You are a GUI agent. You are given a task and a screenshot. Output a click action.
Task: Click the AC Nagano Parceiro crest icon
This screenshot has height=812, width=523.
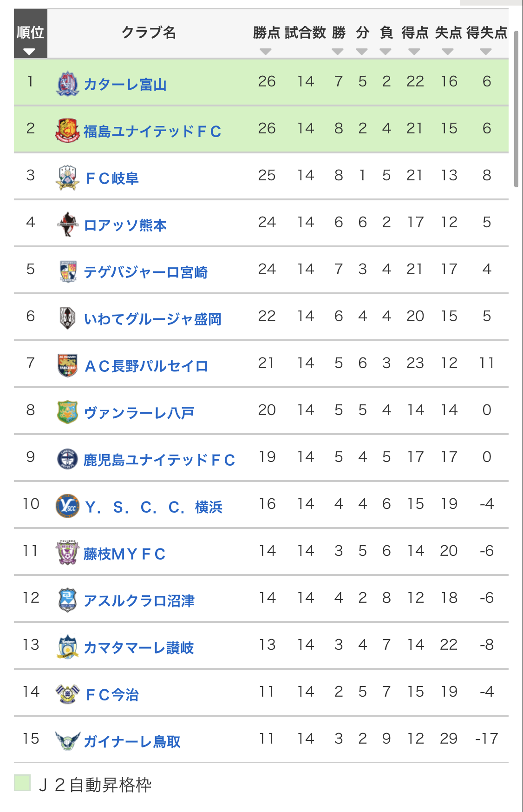pyautogui.click(x=67, y=365)
